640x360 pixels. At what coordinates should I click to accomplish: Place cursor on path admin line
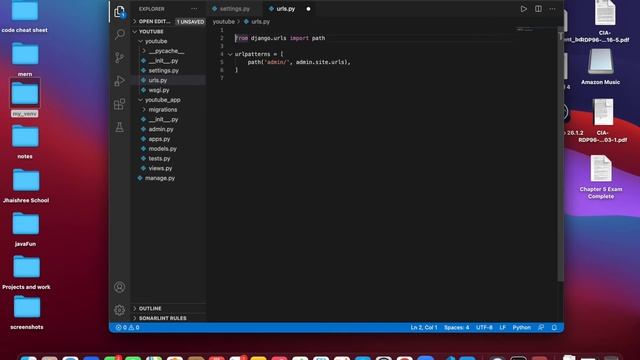[x=299, y=62]
